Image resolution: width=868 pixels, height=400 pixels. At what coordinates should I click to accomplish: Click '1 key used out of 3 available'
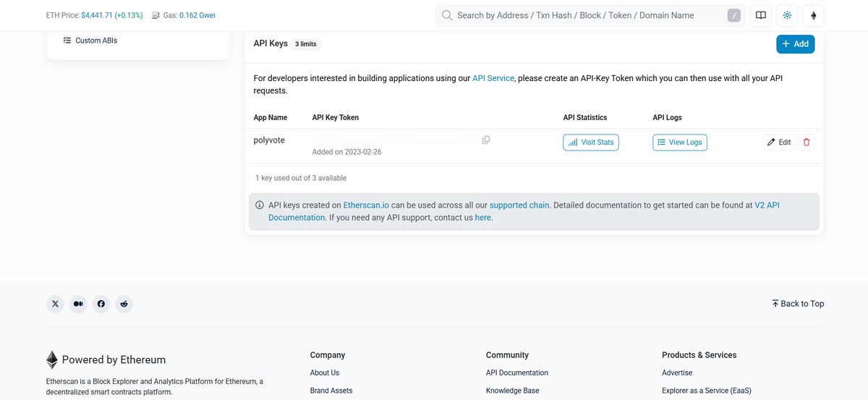[301, 178]
